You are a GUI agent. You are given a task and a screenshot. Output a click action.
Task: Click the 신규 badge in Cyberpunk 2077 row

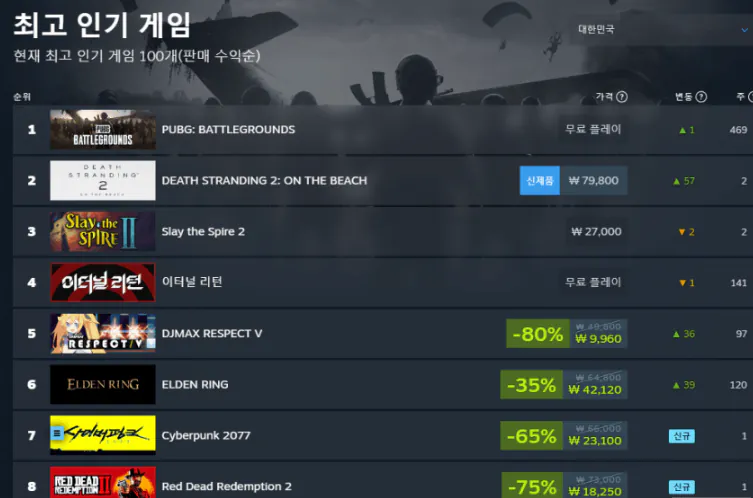(681, 436)
